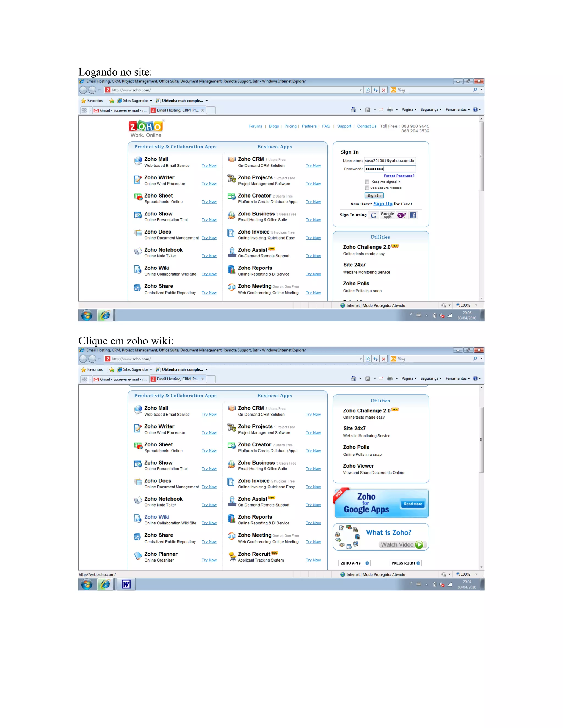Click the Favoritos star icon

tap(84, 101)
